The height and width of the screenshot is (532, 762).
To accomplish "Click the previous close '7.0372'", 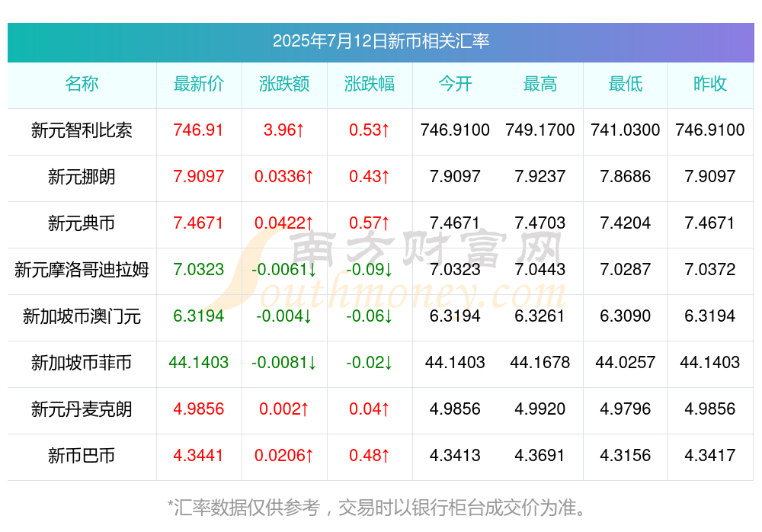I will tap(710, 269).
